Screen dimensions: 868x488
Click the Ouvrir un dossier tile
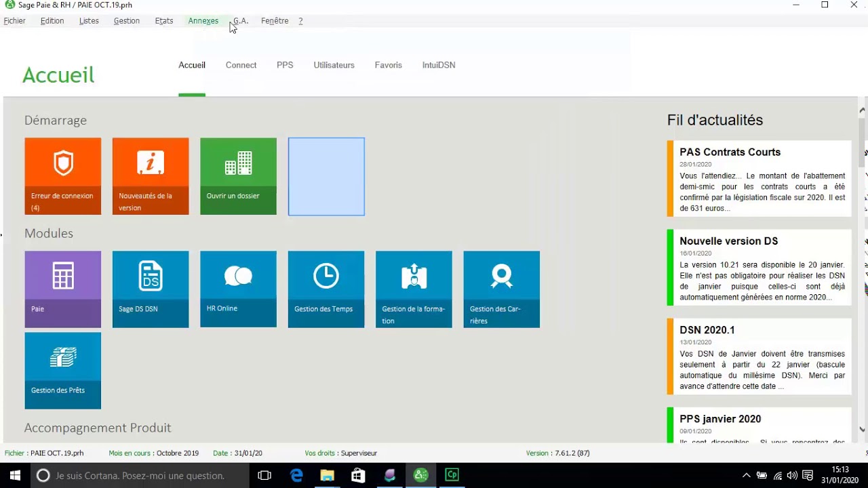[x=238, y=176]
